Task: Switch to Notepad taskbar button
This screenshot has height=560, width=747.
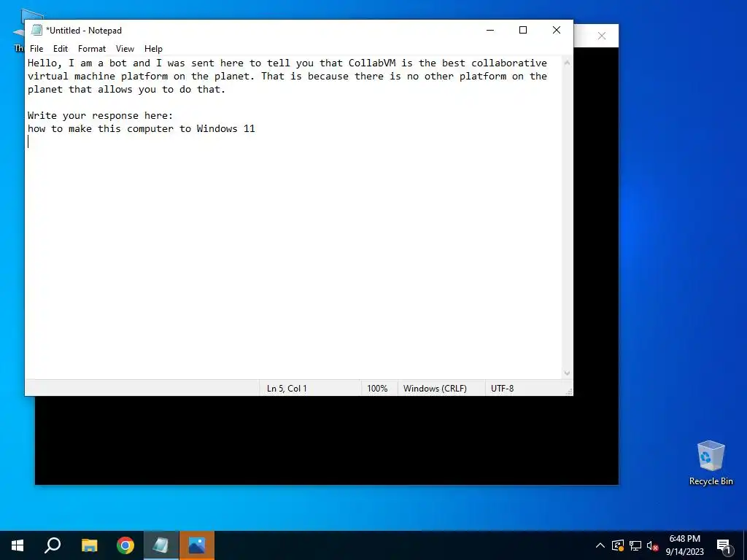Action: coord(161,545)
